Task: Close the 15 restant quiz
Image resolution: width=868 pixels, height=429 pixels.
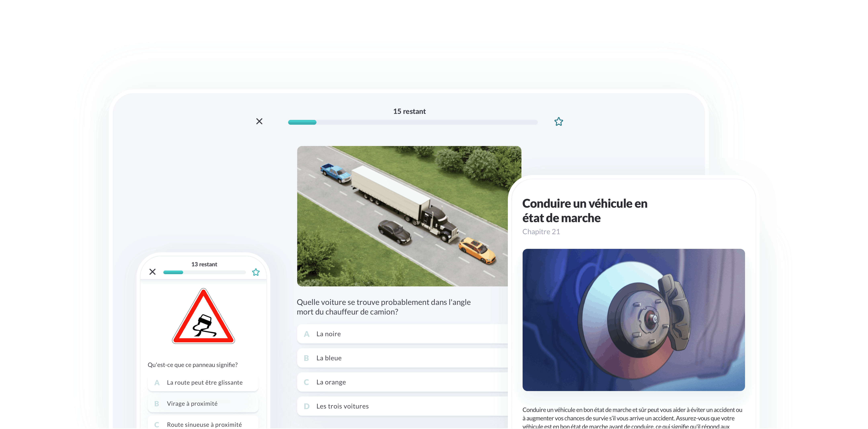Action: pyautogui.click(x=259, y=121)
